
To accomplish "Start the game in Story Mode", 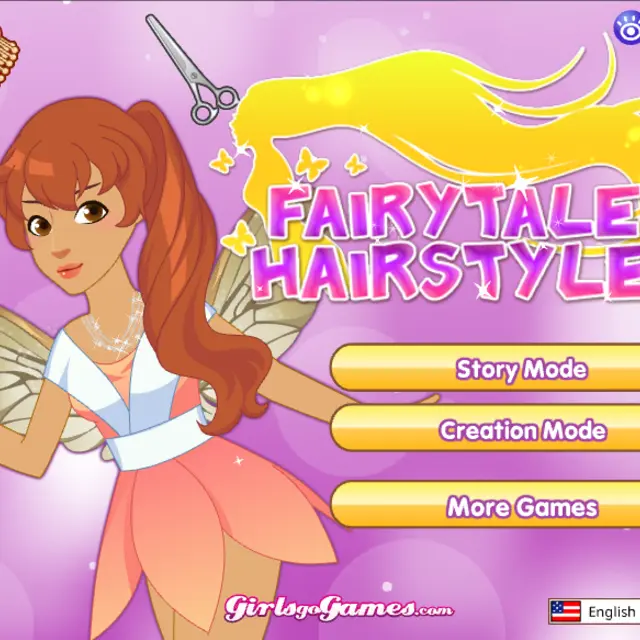I will (x=485, y=368).
